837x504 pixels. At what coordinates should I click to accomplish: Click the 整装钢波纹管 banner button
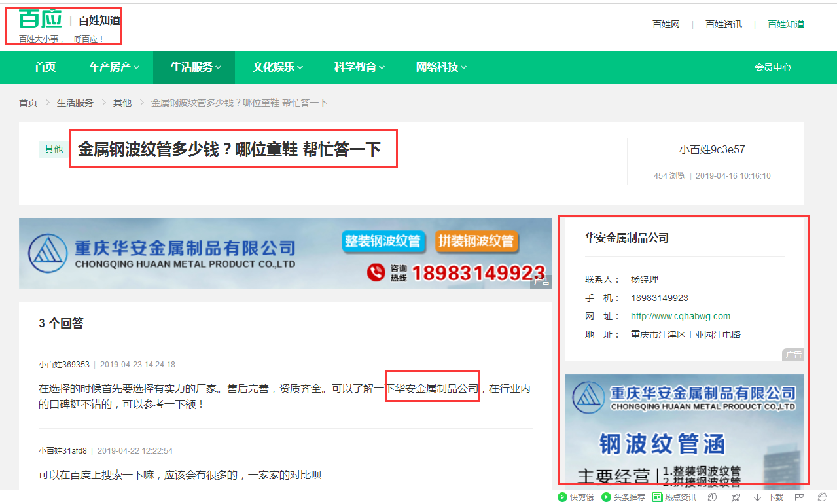[383, 241]
